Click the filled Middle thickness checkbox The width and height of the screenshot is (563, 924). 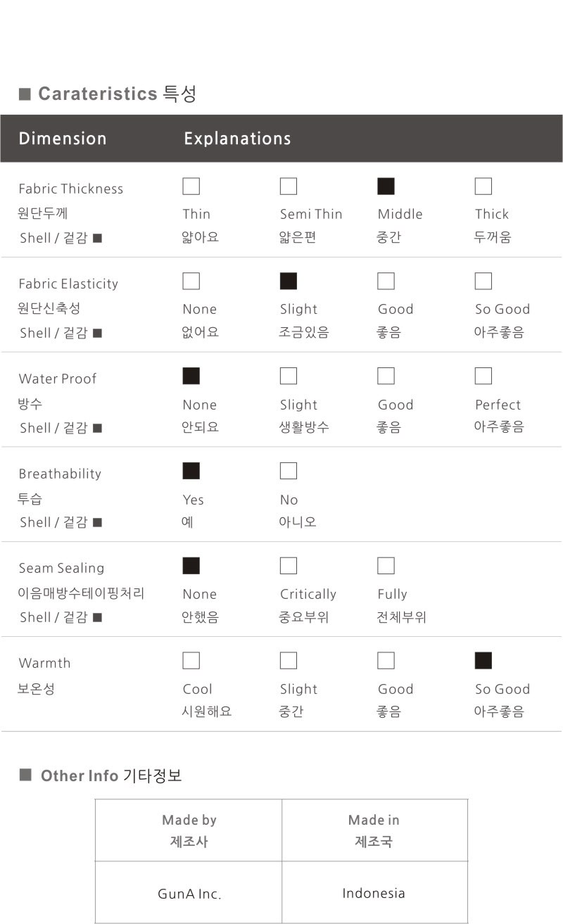tap(386, 186)
